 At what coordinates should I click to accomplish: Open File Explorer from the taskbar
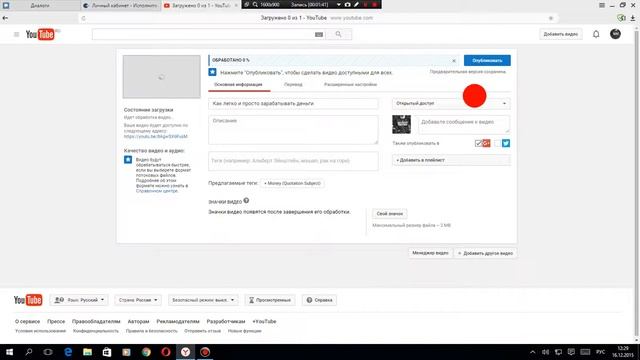click(x=87, y=352)
